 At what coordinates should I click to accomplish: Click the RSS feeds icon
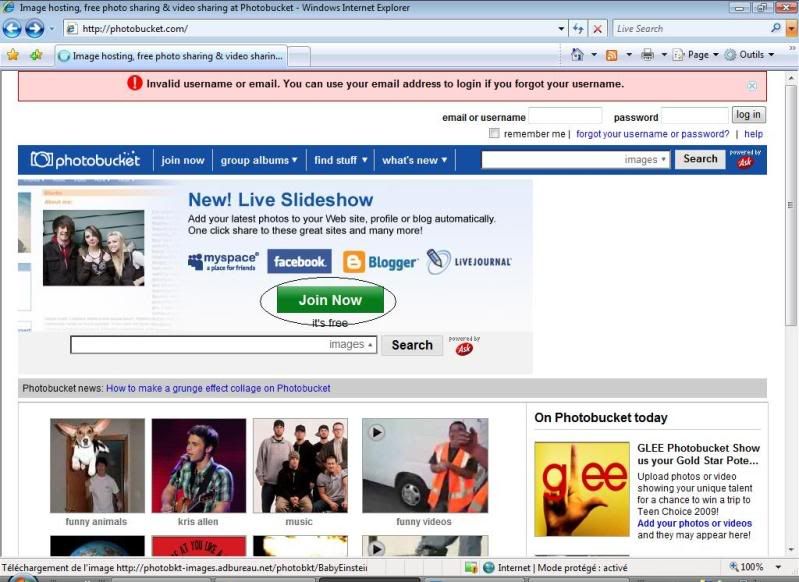(611, 55)
